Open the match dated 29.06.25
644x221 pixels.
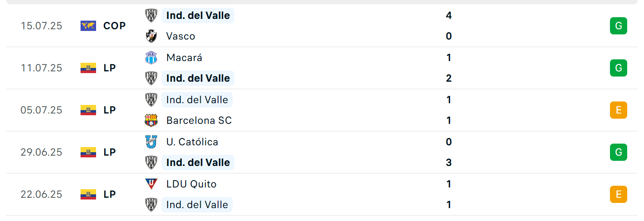point(322,152)
